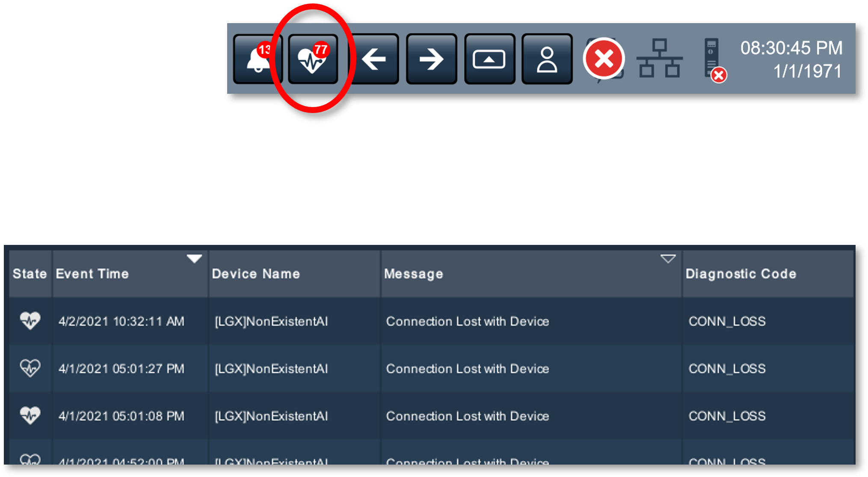This screenshot has width=868, height=477.
Task: Select the Diagnostic Code column header
Action: [x=768, y=274]
